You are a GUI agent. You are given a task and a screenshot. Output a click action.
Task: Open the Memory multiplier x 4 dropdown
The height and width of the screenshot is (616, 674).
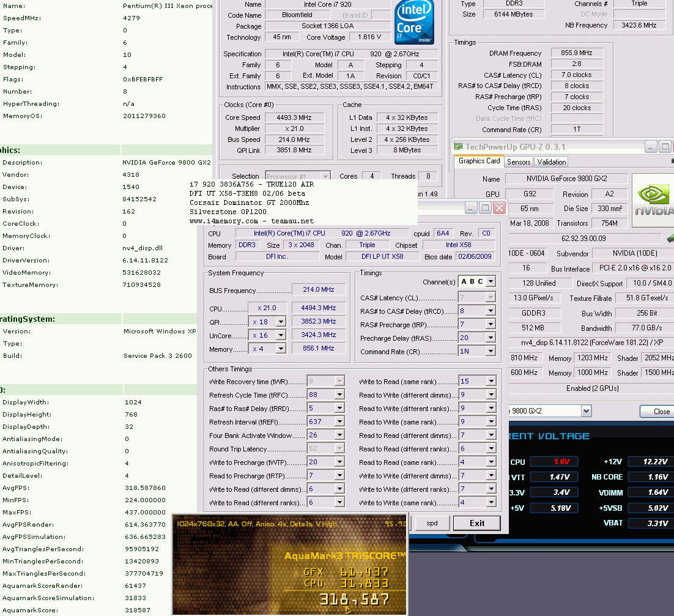(281, 349)
